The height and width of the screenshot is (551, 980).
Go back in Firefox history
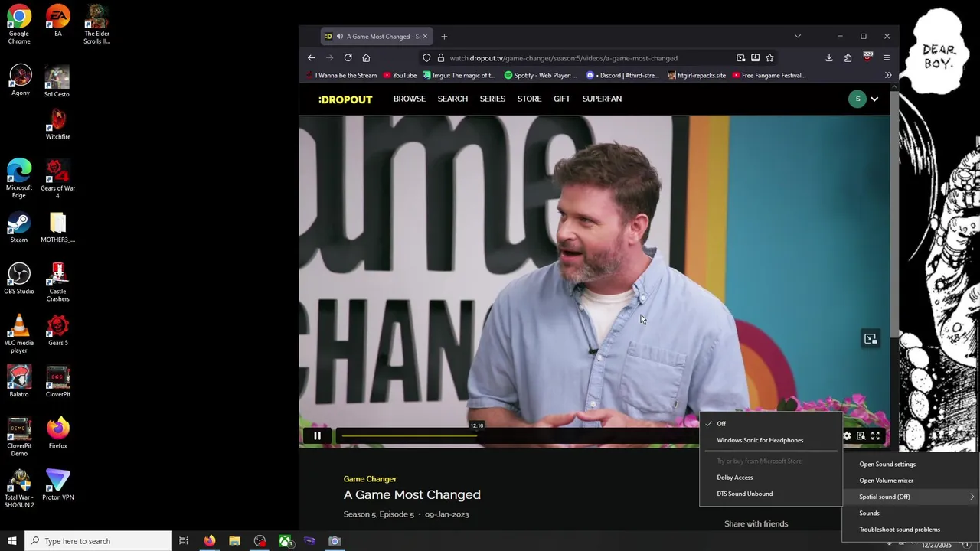coord(311,58)
